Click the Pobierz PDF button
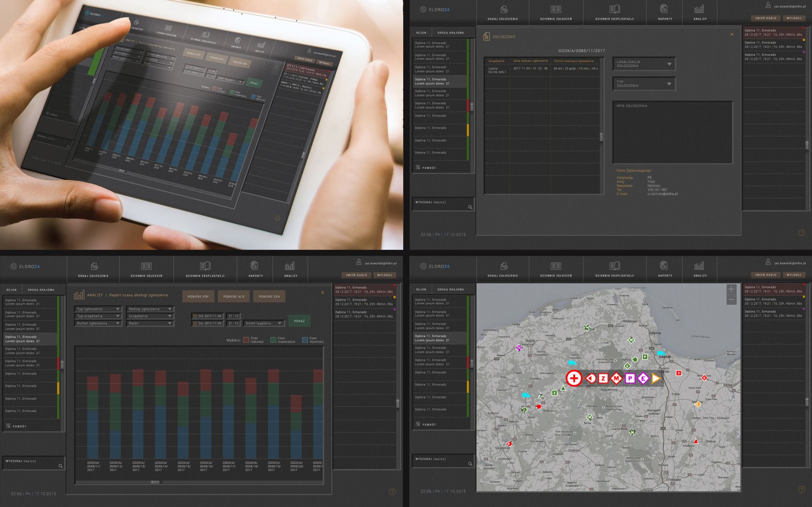 click(198, 297)
